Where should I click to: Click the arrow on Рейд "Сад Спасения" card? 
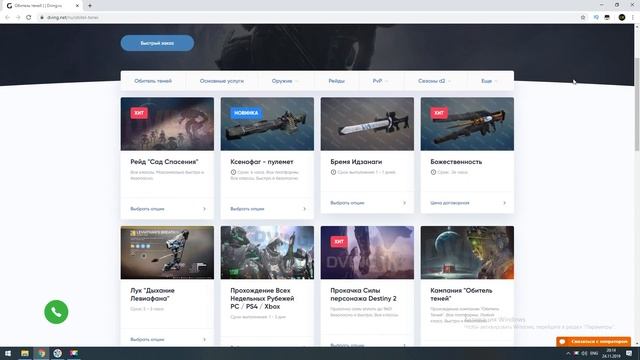pos(204,209)
